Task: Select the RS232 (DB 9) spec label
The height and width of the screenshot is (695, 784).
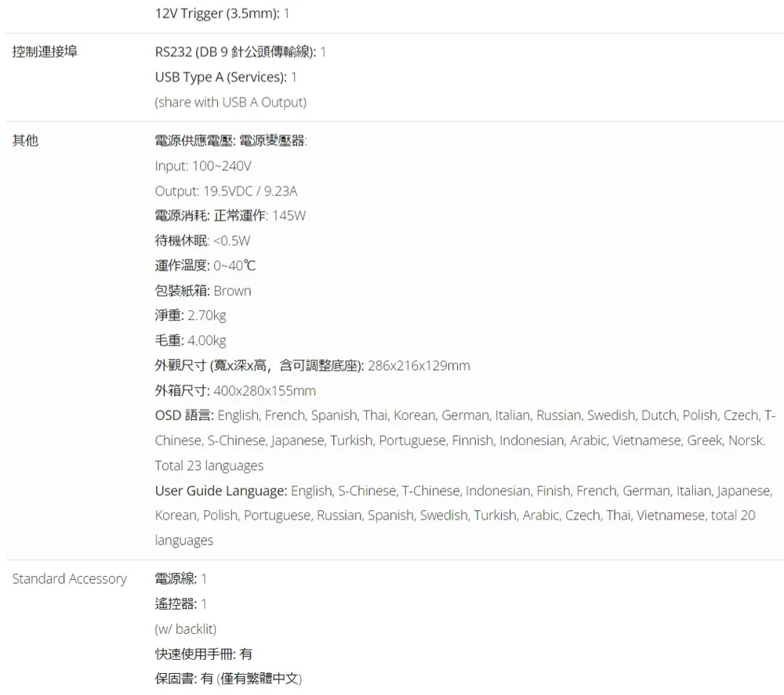Action: (x=235, y=52)
